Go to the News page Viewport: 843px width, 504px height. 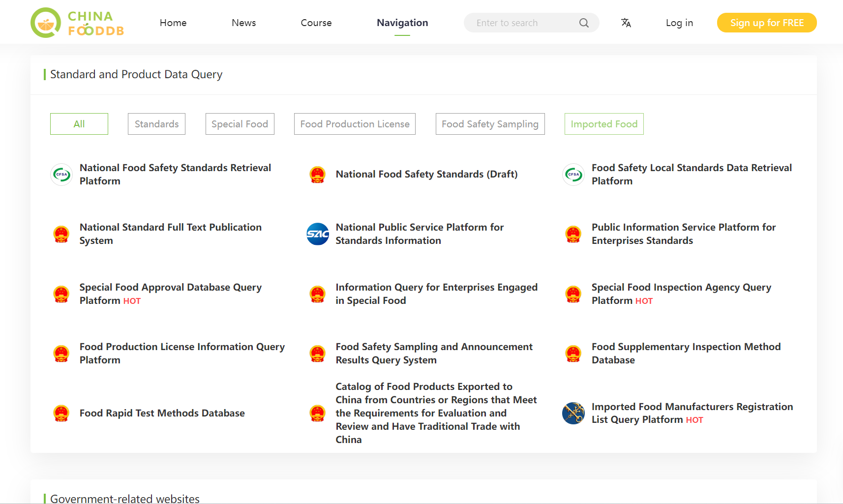point(243,23)
